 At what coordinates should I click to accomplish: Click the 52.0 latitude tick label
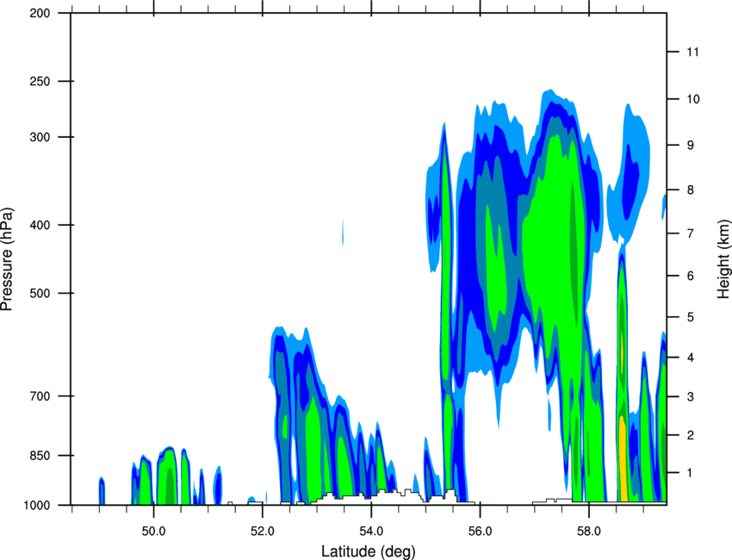pyautogui.click(x=263, y=531)
